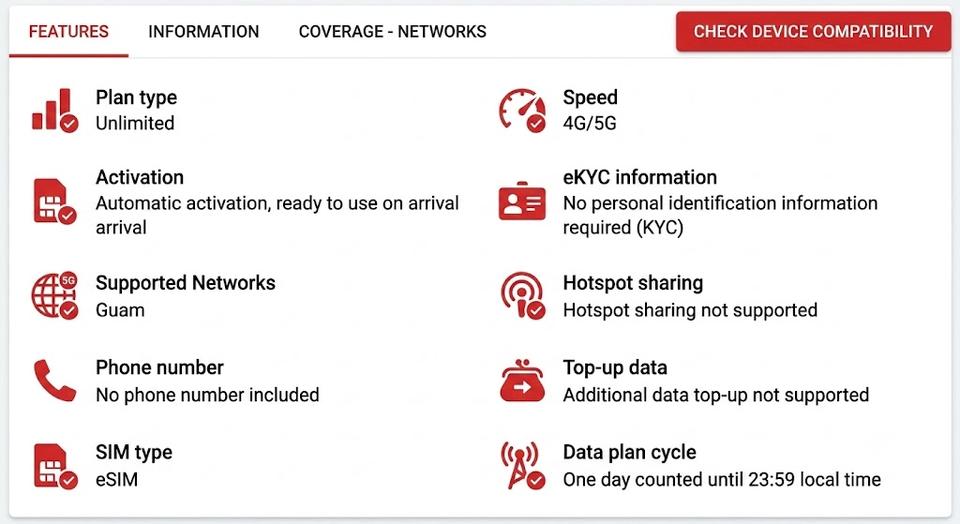Click the eKYC information heading

point(640,178)
